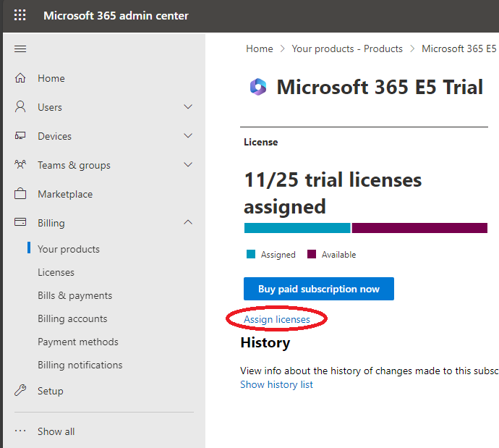Click the Assign licenses link
Viewport: 499px width, 448px height.
pyautogui.click(x=277, y=319)
